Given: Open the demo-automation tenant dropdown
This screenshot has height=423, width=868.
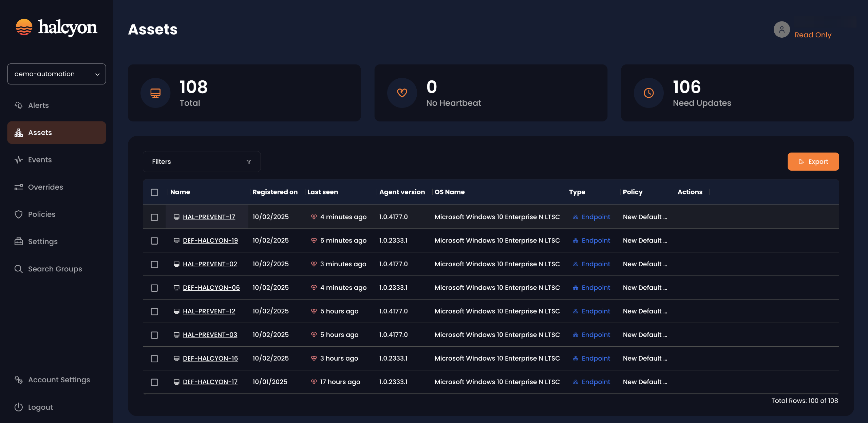Looking at the screenshot, I should tap(56, 74).
